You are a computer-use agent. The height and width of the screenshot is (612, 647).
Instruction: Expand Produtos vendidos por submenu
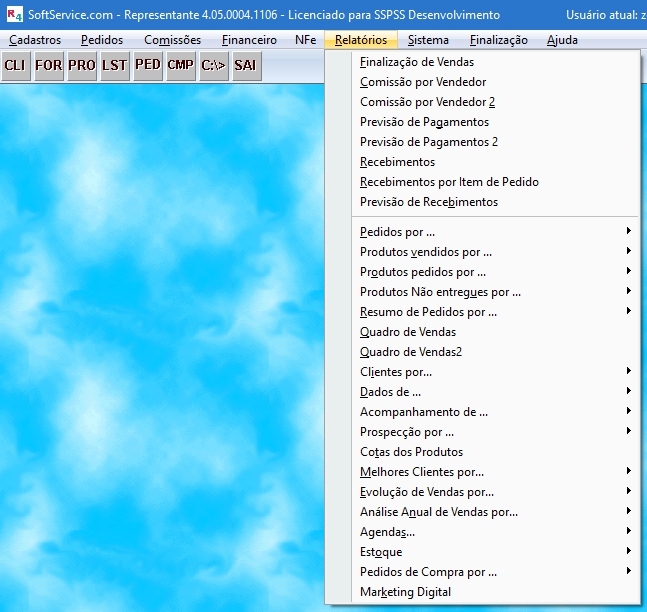425,252
